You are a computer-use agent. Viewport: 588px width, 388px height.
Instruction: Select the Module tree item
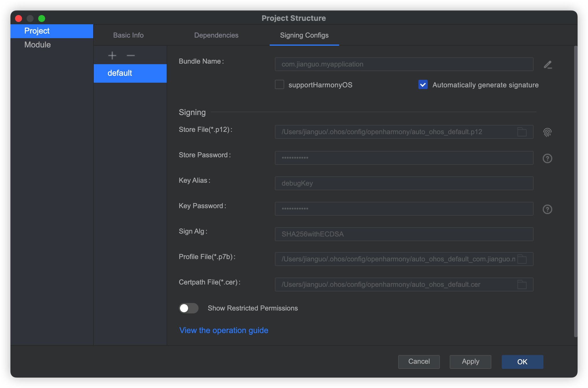click(38, 45)
